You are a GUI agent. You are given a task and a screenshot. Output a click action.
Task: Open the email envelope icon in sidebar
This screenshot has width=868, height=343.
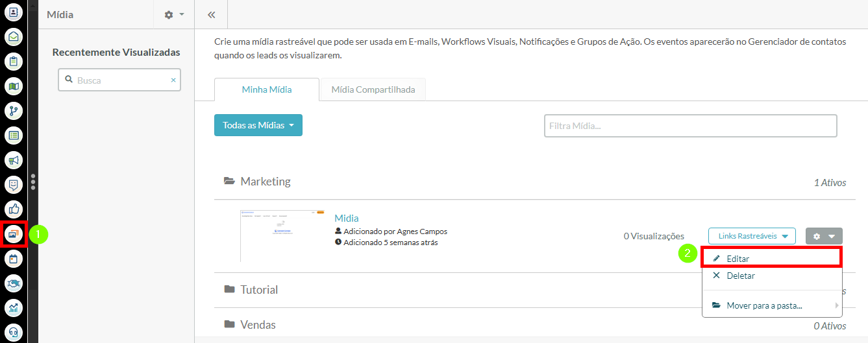[14, 36]
